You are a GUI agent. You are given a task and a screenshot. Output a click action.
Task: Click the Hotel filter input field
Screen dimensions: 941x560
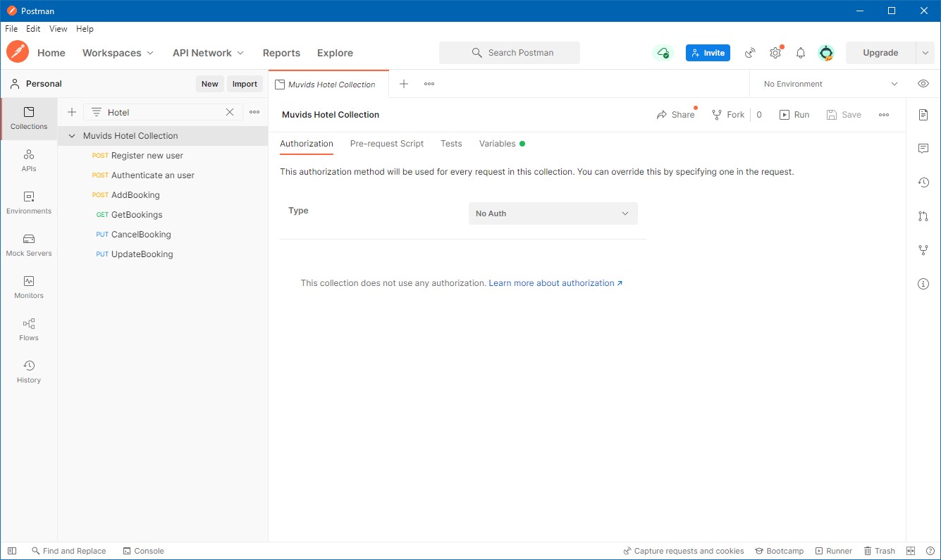click(164, 112)
